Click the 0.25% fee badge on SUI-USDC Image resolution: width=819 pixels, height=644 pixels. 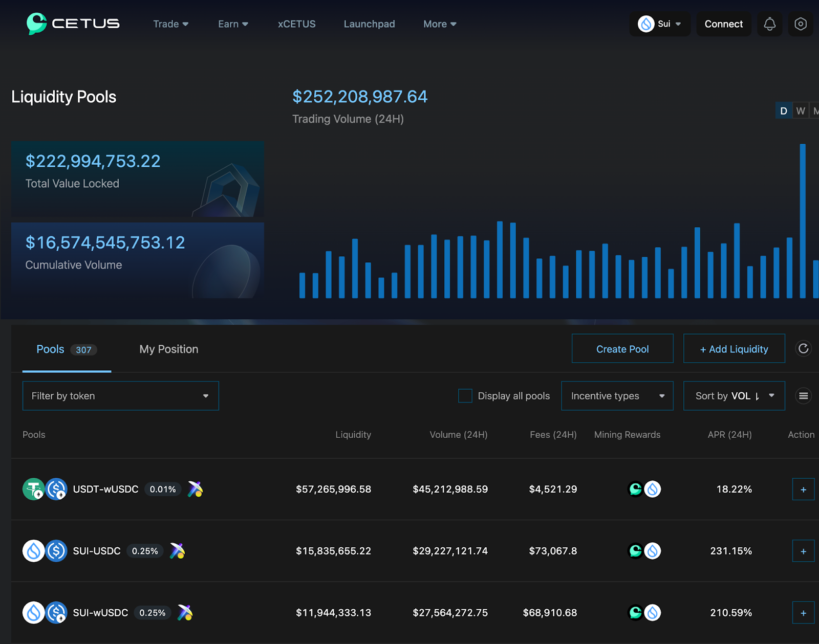coord(145,551)
